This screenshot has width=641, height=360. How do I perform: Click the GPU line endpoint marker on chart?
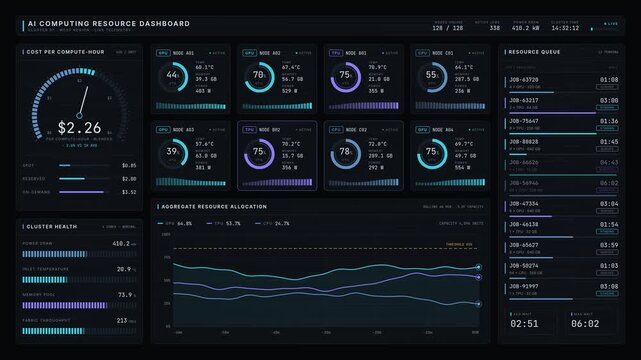[x=478, y=267]
